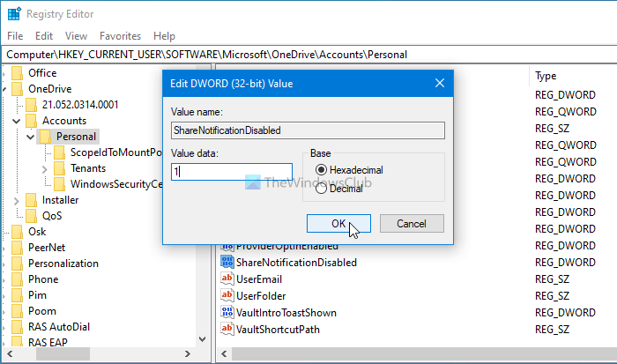Click the ShareNotificationDisabled DWORD icon

tap(227, 262)
